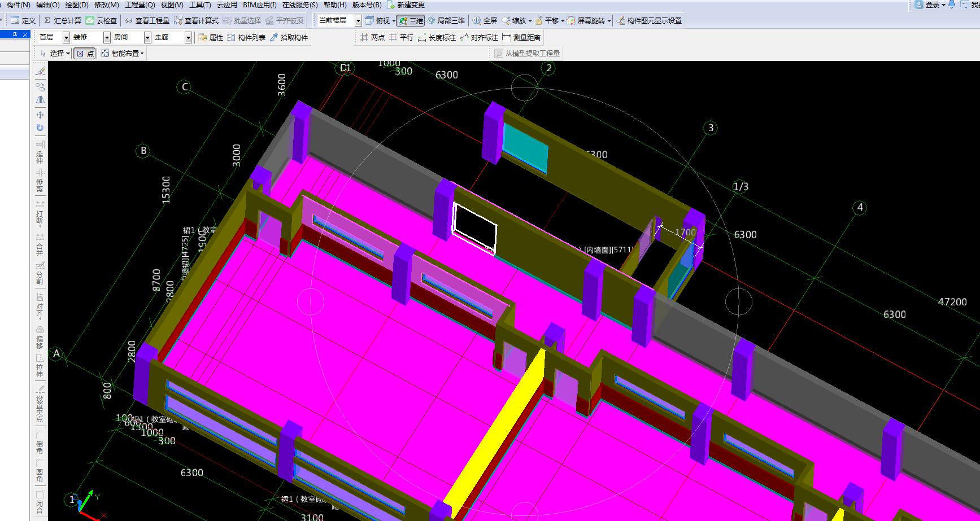The image size is (980, 521).
Task: Click the move tool icon in left toolbar
Action: pyautogui.click(x=40, y=115)
